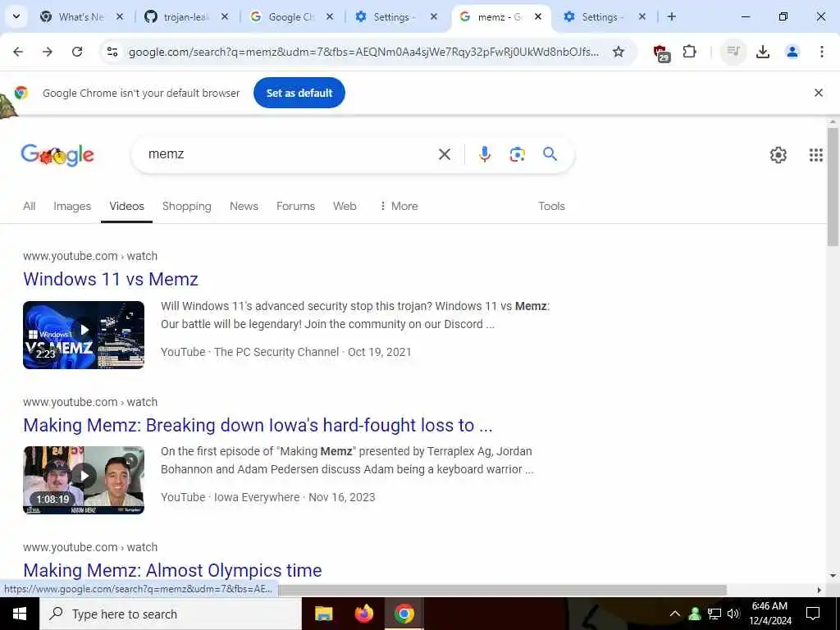
Task: Select the Forums search filter
Action: pyautogui.click(x=295, y=206)
